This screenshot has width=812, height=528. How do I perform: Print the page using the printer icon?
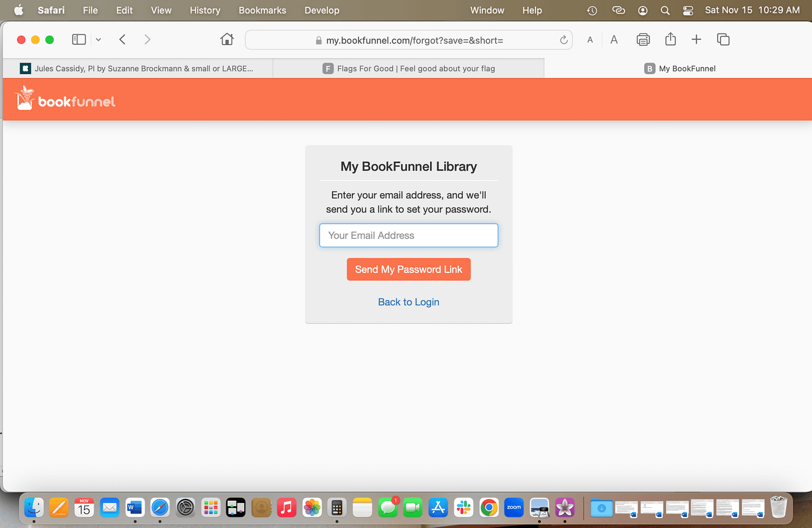(x=643, y=39)
